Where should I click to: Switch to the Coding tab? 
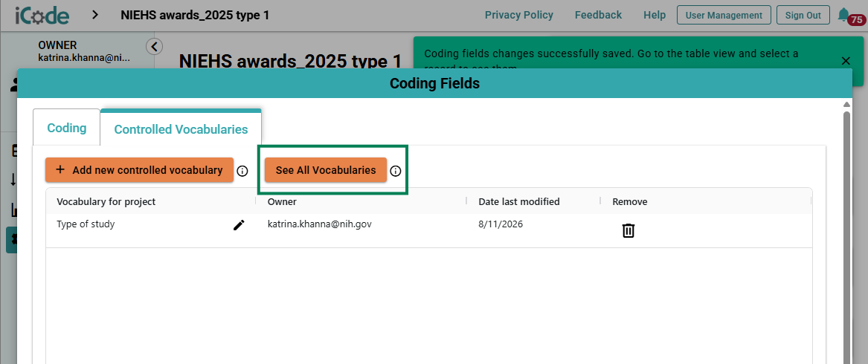pos(66,129)
